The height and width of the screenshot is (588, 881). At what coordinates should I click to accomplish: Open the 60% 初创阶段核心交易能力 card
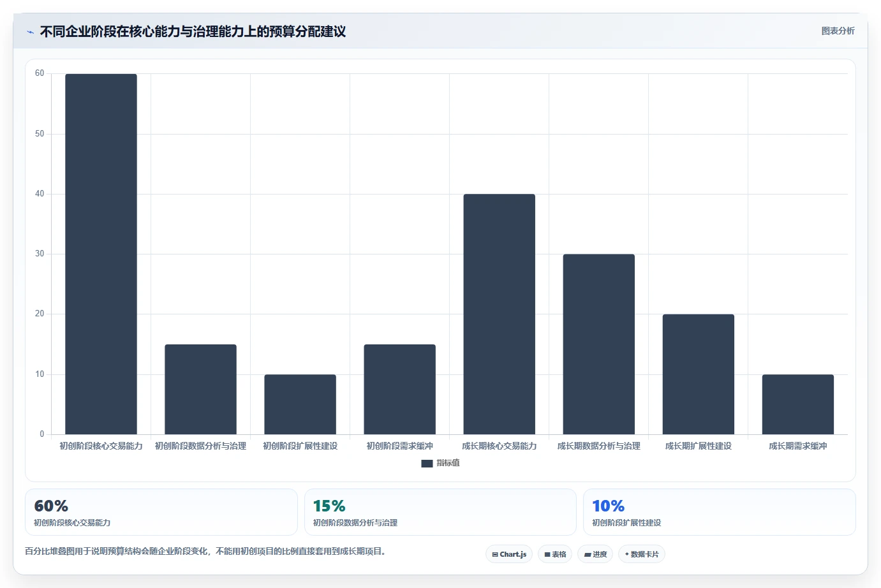tap(161, 512)
